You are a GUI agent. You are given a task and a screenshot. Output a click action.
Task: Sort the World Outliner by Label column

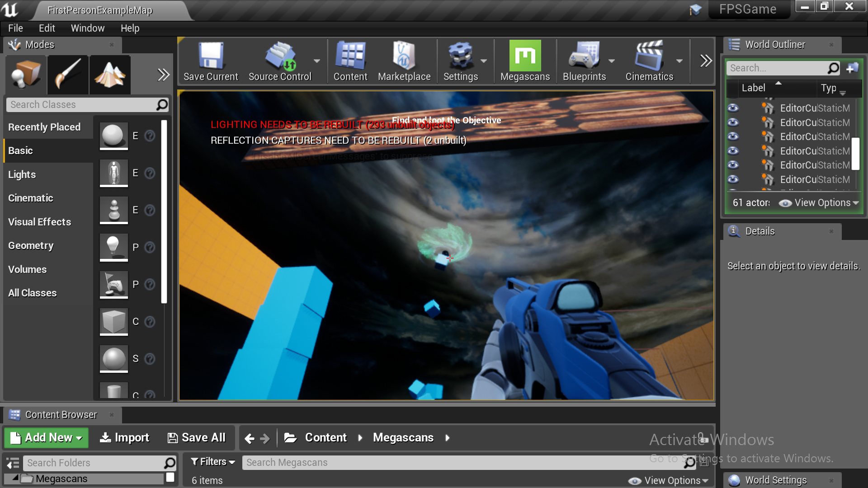(753, 88)
